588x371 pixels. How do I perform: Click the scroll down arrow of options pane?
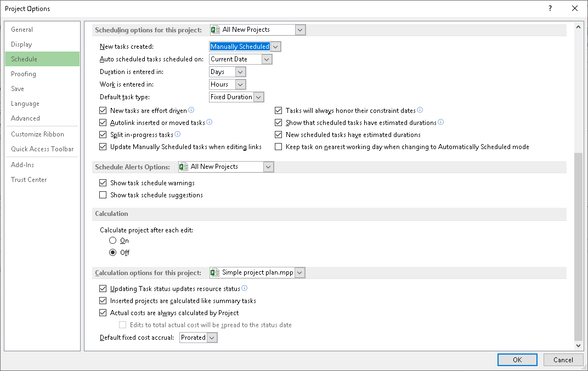click(x=578, y=346)
